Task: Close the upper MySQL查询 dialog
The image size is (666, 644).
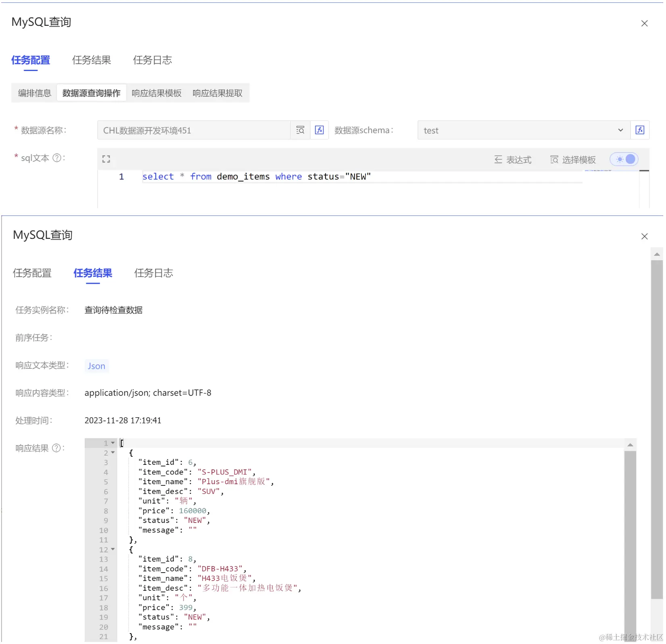Action: 645,23
